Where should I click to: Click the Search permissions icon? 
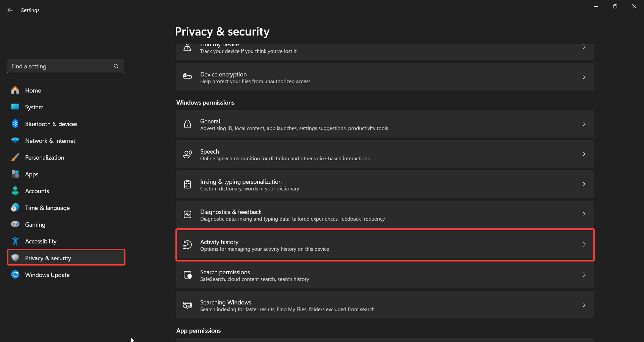point(187,275)
